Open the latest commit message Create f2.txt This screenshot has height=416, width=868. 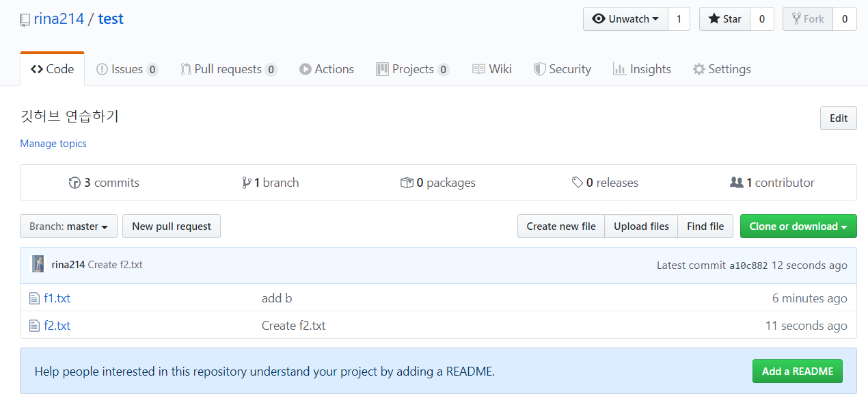pyautogui.click(x=116, y=265)
